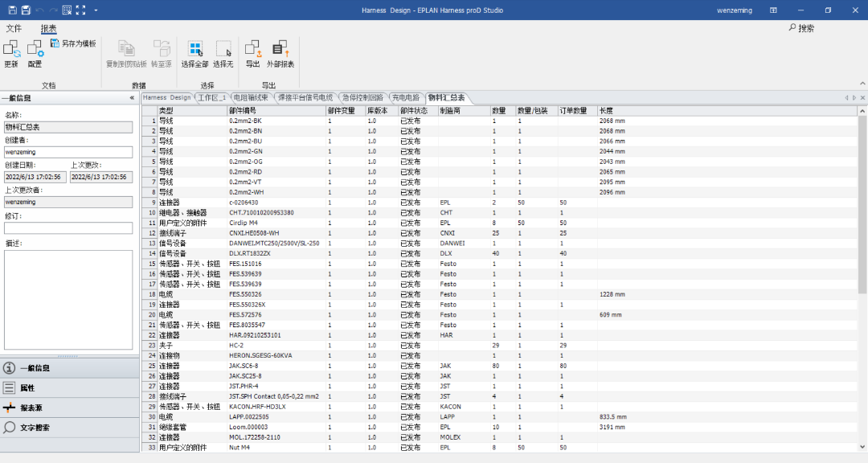868x463 pixels.
Task: Click 选择全部 (select all) icon
Action: pyautogui.click(x=194, y=54)
